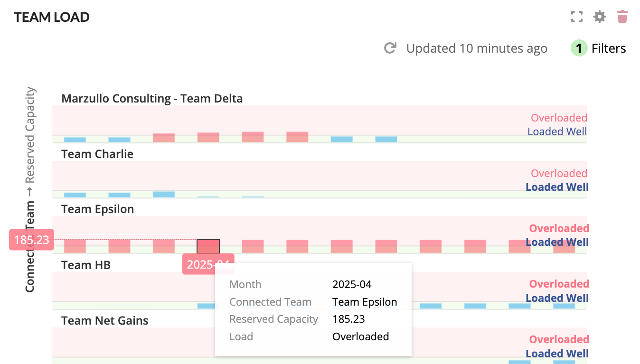
Task: Click the fullscreen expand icon
Action: [576, 17]
